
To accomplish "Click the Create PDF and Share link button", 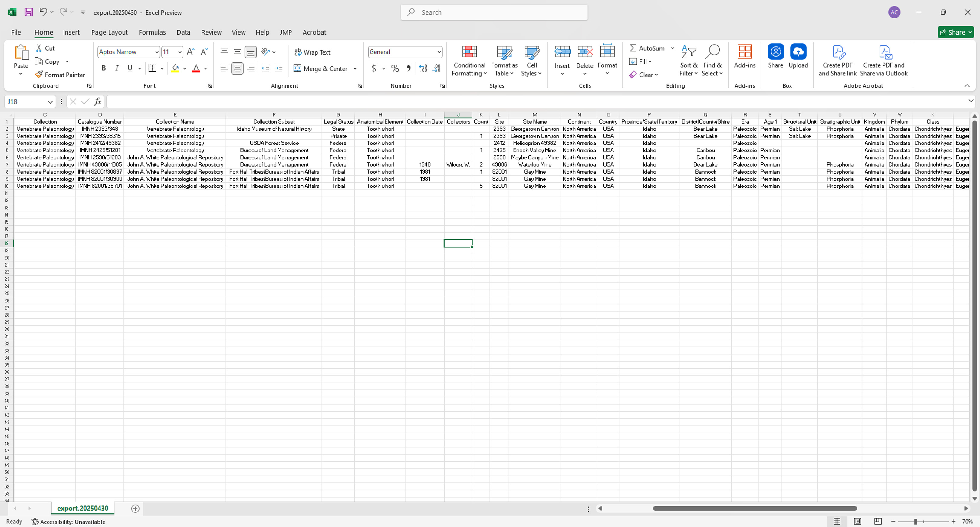I will pos(838,60).
